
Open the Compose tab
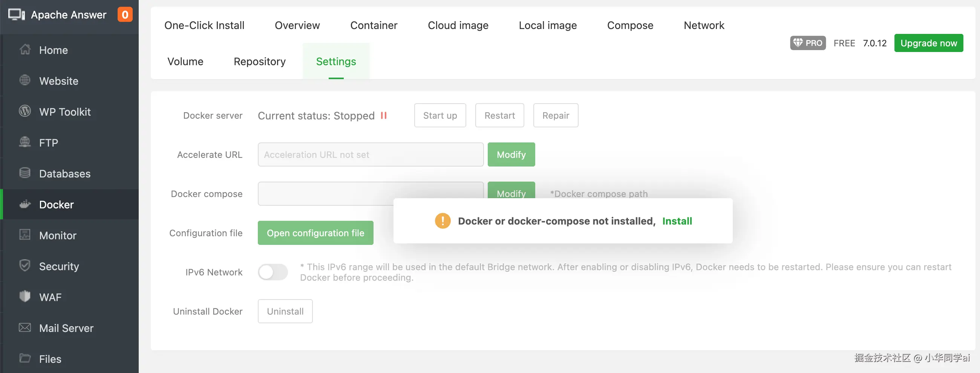coord(630,25)
